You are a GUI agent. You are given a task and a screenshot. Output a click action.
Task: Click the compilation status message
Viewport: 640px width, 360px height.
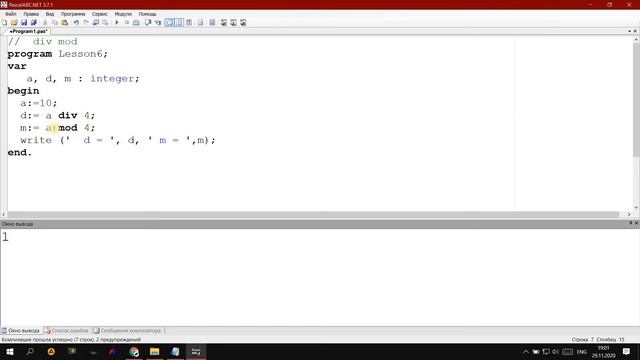71,340
